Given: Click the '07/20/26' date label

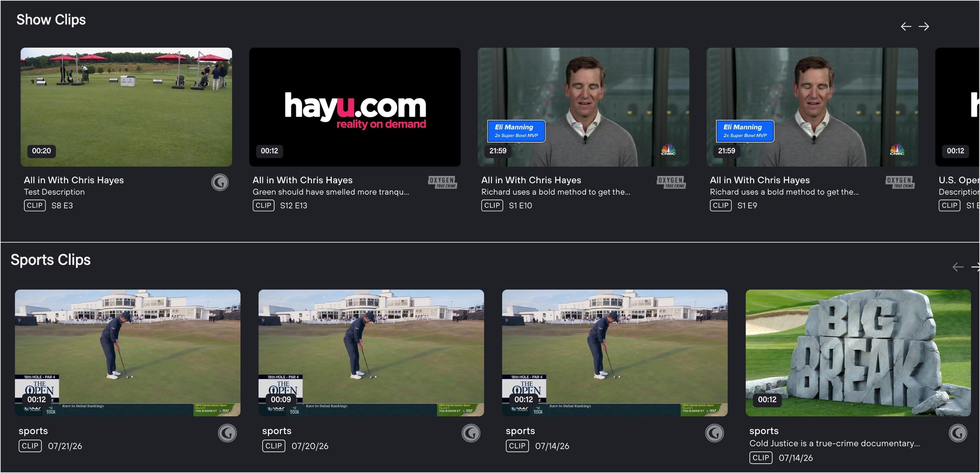Looking at the screenshot, I should [310, 446].
